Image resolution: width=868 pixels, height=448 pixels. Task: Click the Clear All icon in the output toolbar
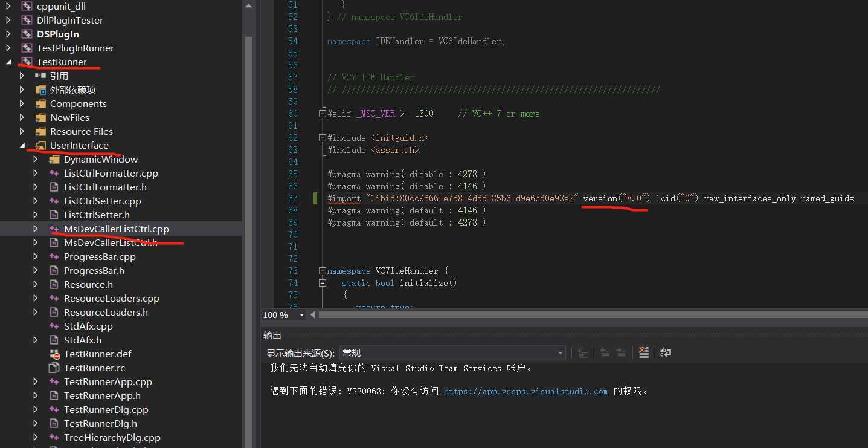644,352
